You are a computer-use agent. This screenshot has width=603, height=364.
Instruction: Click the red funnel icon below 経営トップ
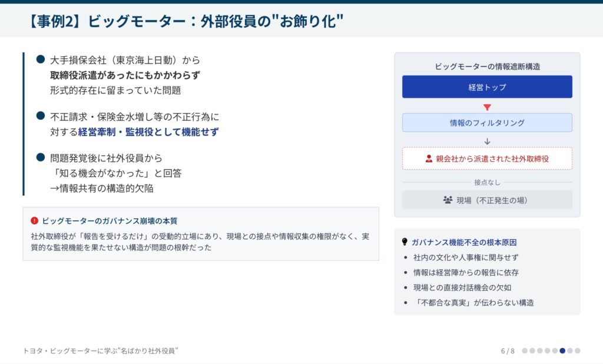(487, 107)
